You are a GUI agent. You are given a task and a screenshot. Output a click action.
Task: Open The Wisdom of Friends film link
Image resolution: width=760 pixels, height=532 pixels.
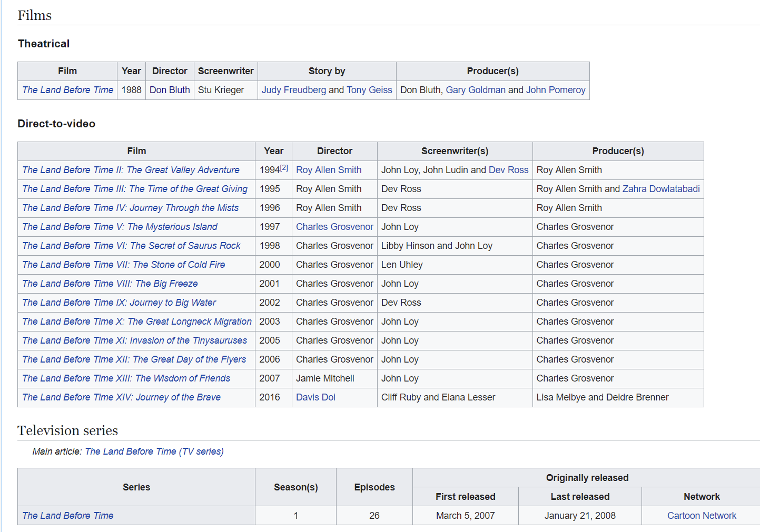tap(126, 378)
